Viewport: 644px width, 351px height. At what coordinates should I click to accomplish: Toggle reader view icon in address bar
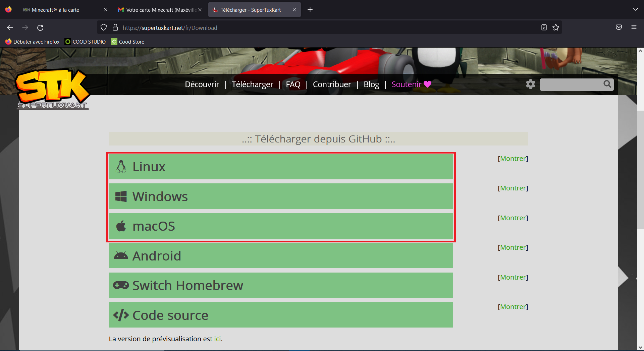(544, 27)
